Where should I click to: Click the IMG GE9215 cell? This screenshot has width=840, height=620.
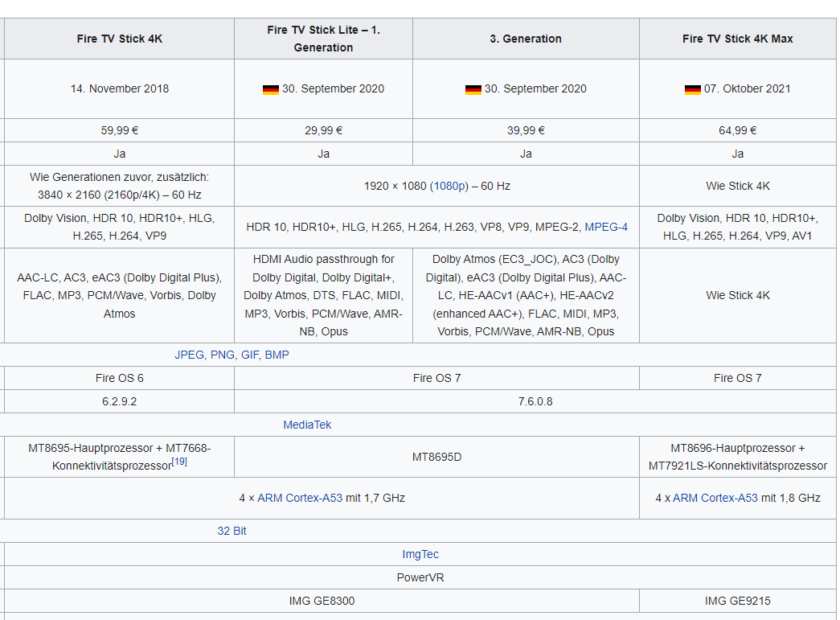(738, 602)
